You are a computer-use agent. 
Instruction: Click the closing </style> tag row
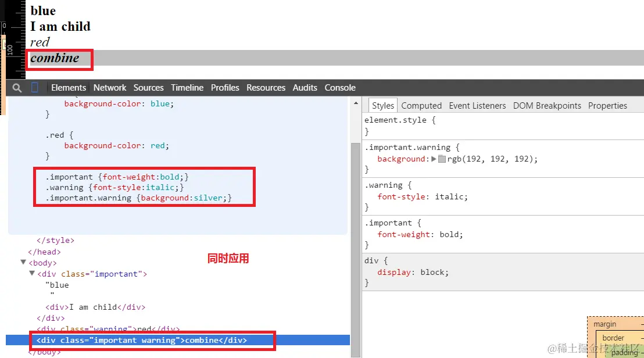point(55,240)
